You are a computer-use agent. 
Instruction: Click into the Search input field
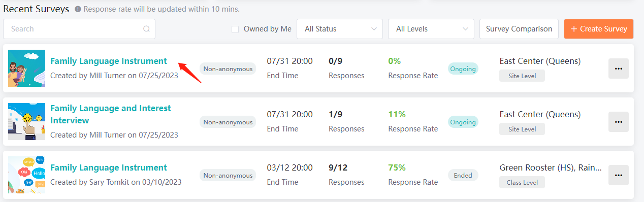click(x=79, y=29)
